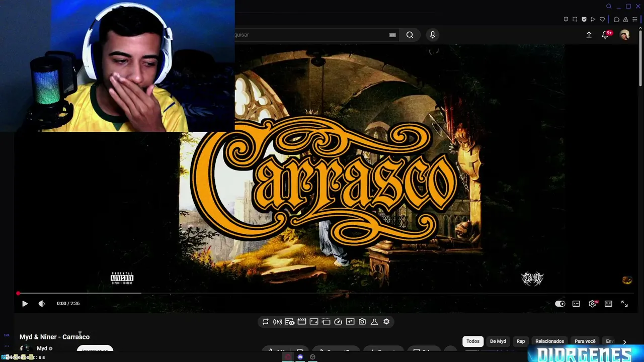
Task: Mute the video volume
Action: [x=42, y=304]
